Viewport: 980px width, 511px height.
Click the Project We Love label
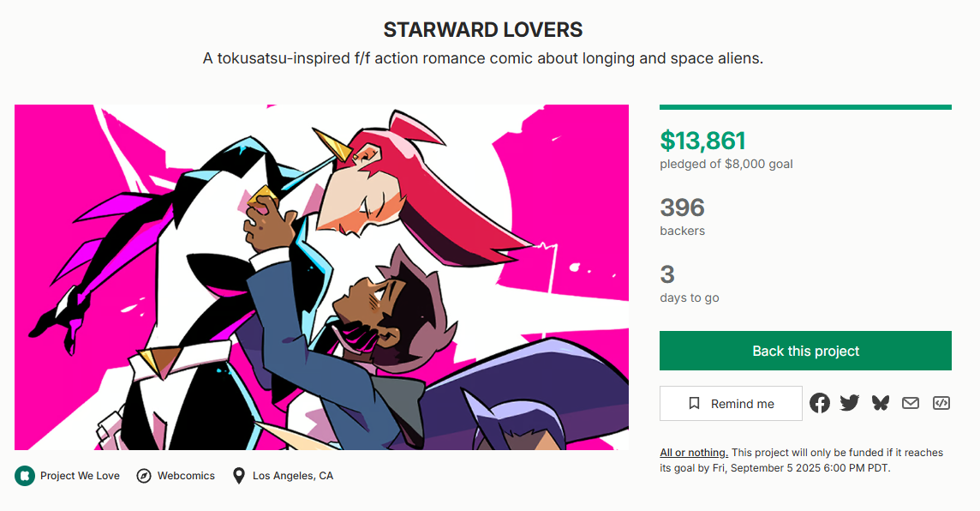[x=80, y=475]
